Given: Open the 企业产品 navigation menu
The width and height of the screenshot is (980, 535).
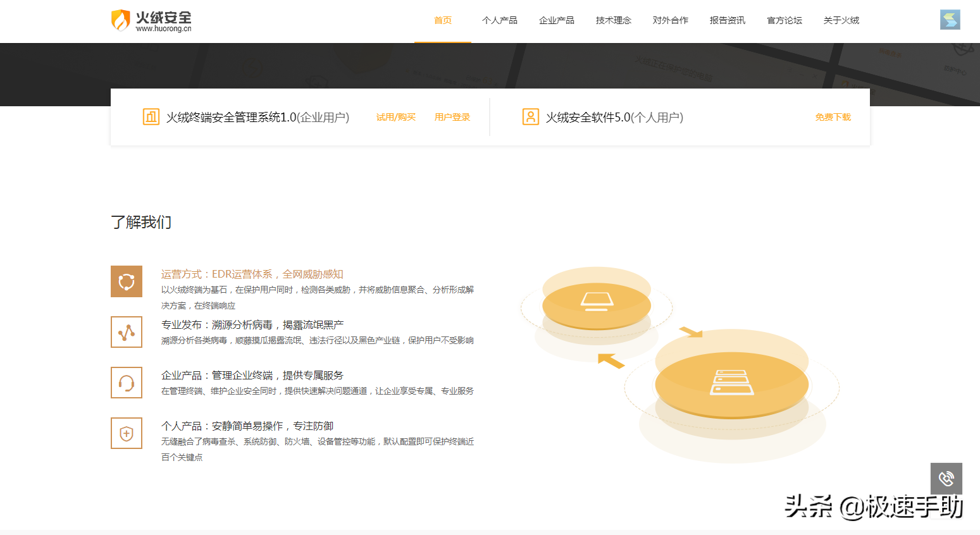Looking at the screenshot, I should [x=556, y=20].
